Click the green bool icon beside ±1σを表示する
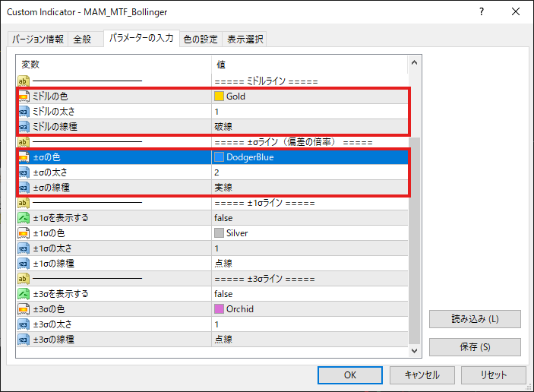534x392 pixels. (x=24, y=218)
